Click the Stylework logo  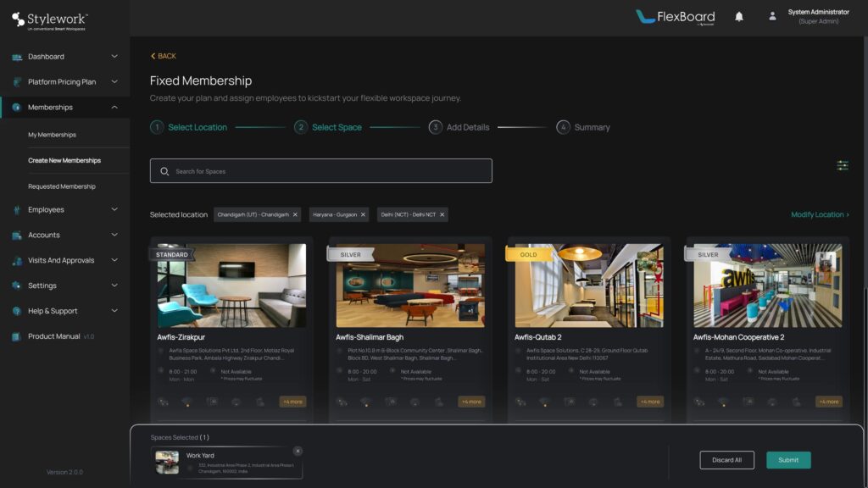[50, 20]
